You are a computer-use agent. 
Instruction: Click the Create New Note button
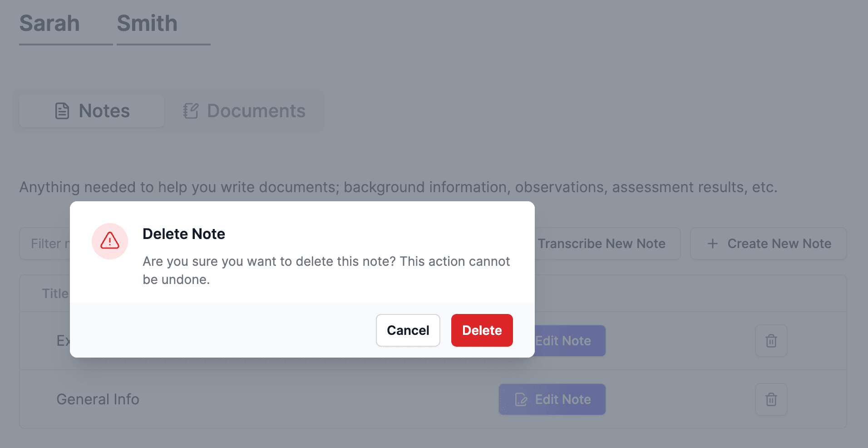(768, 244)
